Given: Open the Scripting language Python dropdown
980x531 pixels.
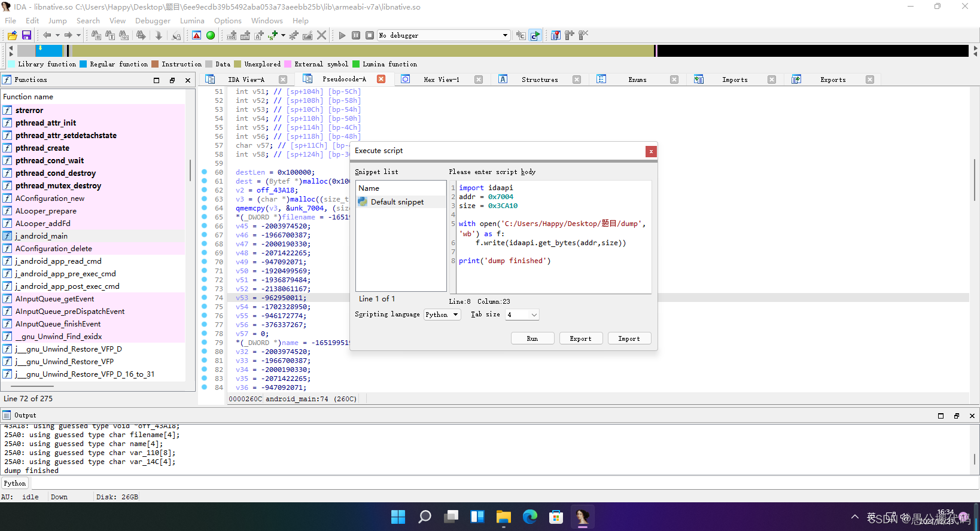Looking at the screenshot, I should pyautogui.click(x=442, y=315).
